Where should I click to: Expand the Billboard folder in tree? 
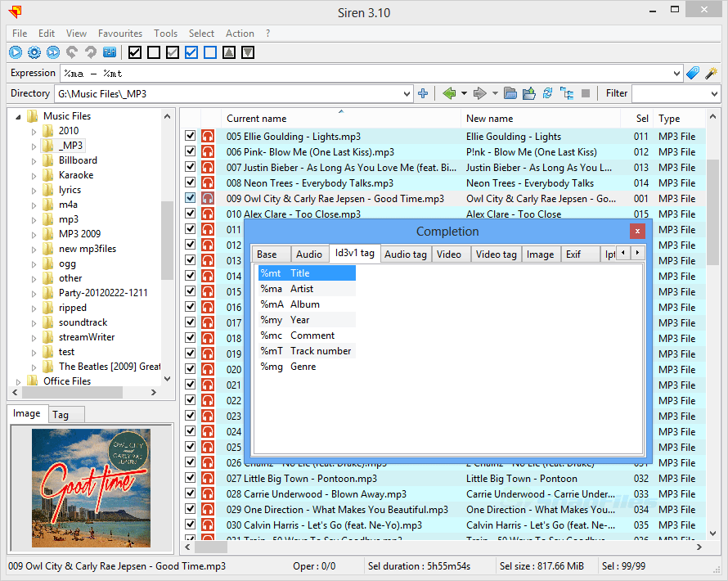(34, 162)
